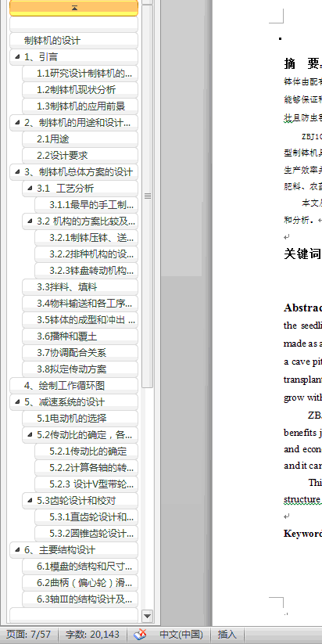This screenshot has height=644, width=322.
Task: Go to 1.2制钵机现状分析
Action: point(80,89)
